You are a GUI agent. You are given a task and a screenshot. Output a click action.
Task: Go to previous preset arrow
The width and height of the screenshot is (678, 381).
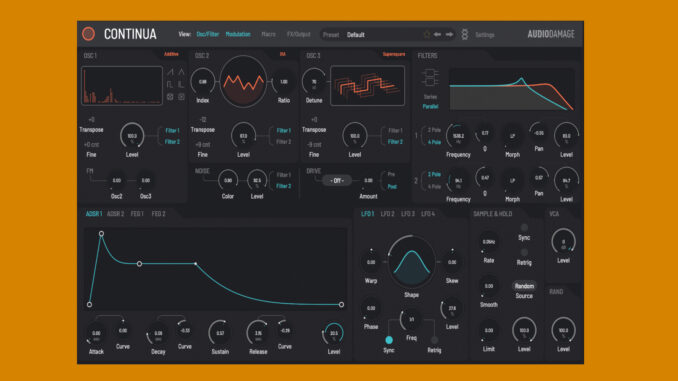(x=438, y=34)
